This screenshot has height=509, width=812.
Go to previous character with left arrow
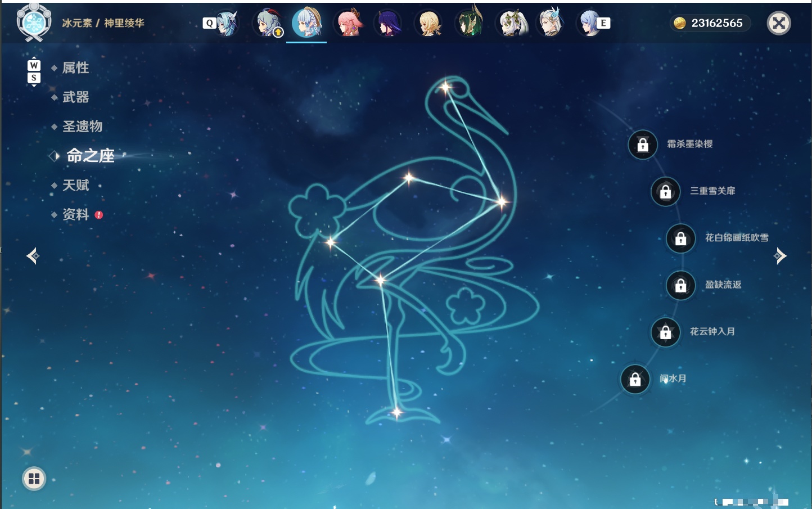[x=33, y=256]
